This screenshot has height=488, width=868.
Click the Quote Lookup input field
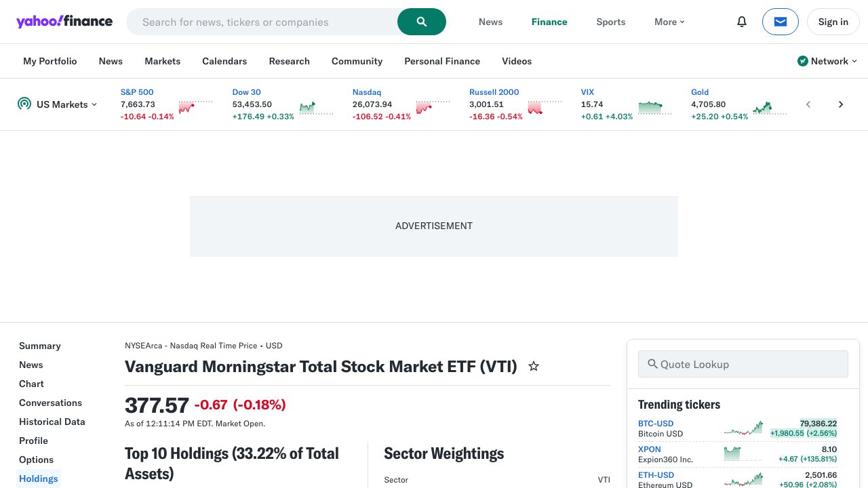[743, 364]
